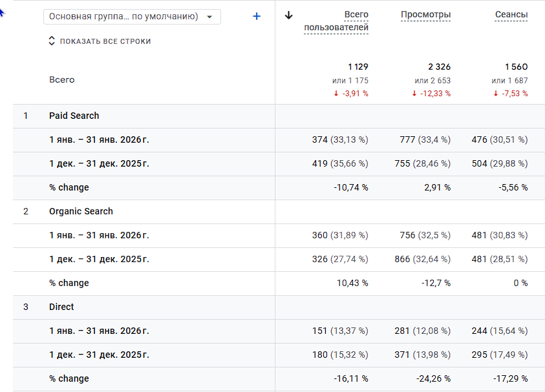Select the Direct channel row
Image resolution: width=545 pixels, height=392 pixels.
[61, 307]
